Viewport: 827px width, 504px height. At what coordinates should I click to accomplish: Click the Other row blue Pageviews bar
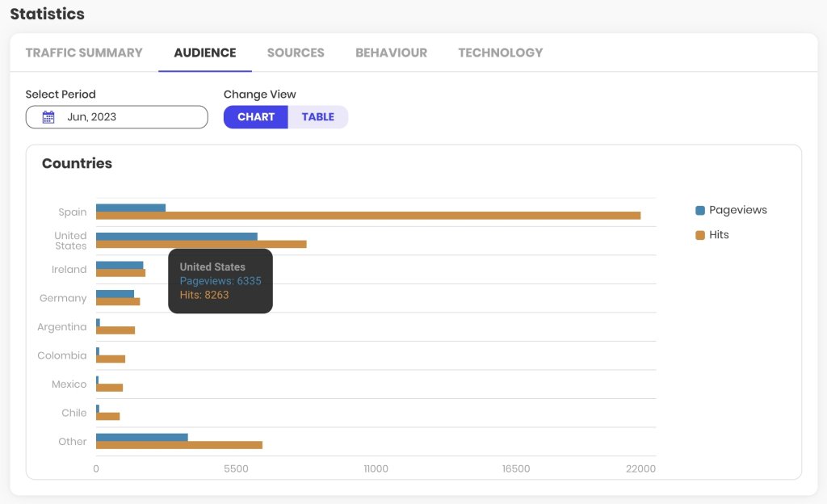(142, 438)
